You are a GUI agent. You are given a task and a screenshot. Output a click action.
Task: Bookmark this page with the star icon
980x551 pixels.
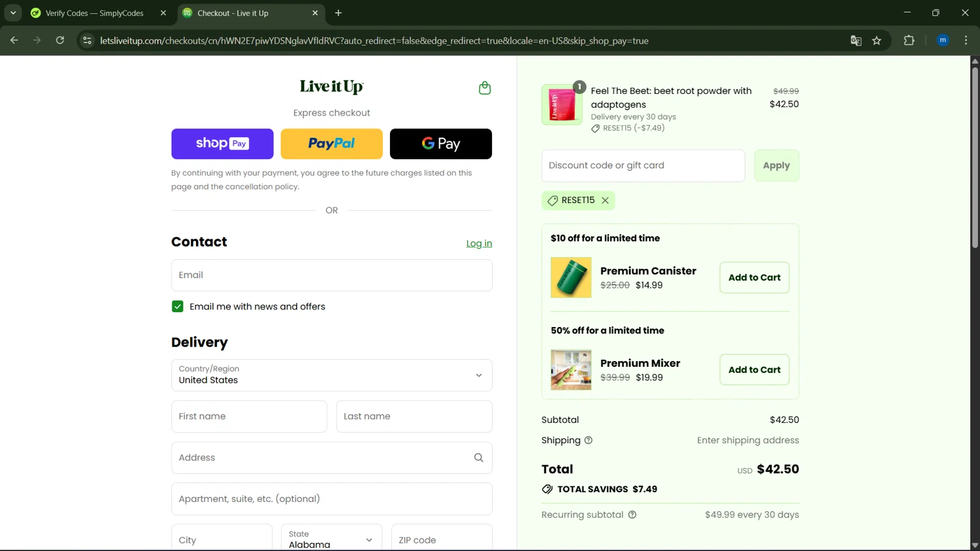coord(877,40)
